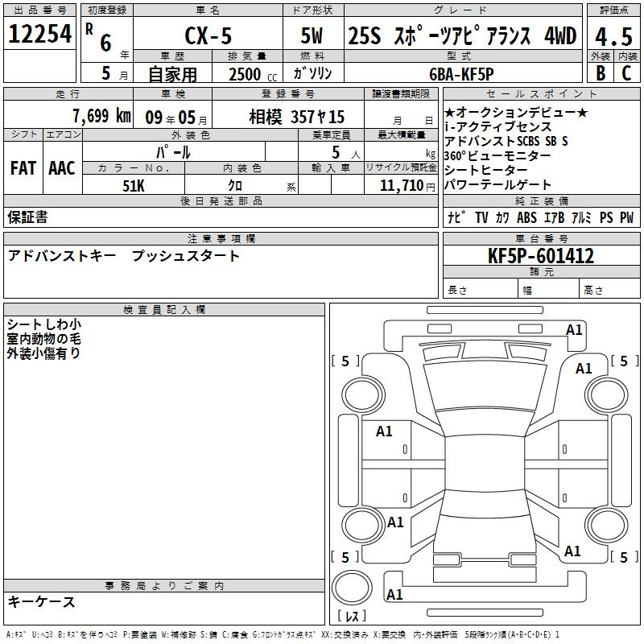Click equipment item カワ
The height and width of the screenshot is (644, 644).
click(502, 217)
